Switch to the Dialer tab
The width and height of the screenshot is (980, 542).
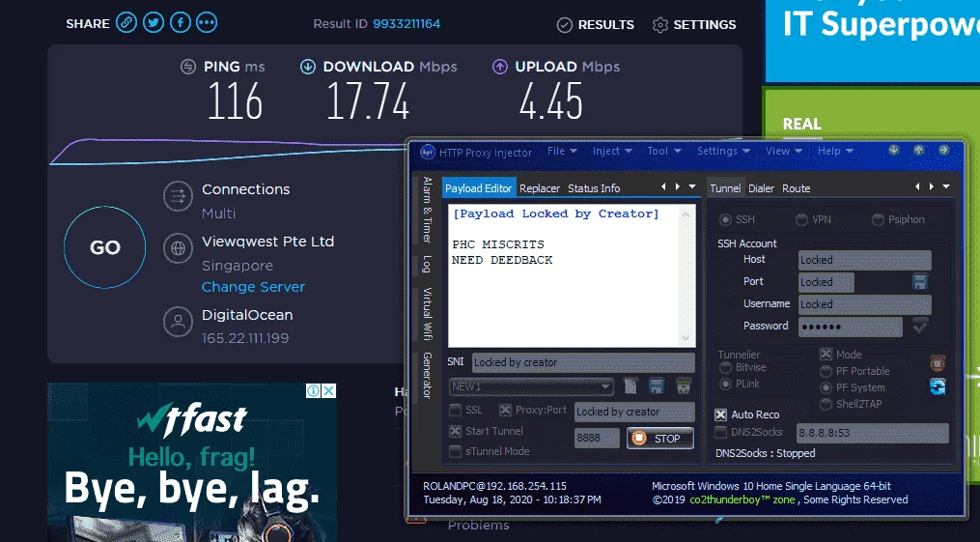(x=761, y=188)
